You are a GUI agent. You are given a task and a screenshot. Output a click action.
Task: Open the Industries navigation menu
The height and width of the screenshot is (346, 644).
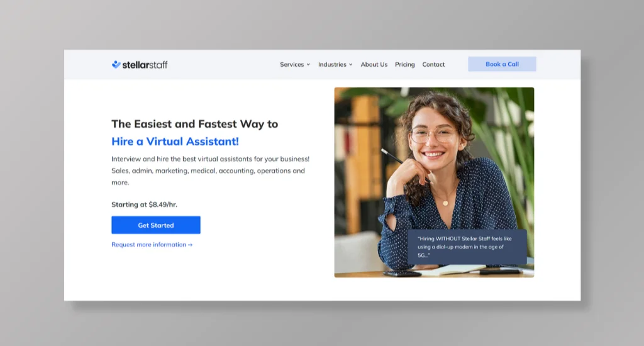pyautogui.click(x=332, y=65)
